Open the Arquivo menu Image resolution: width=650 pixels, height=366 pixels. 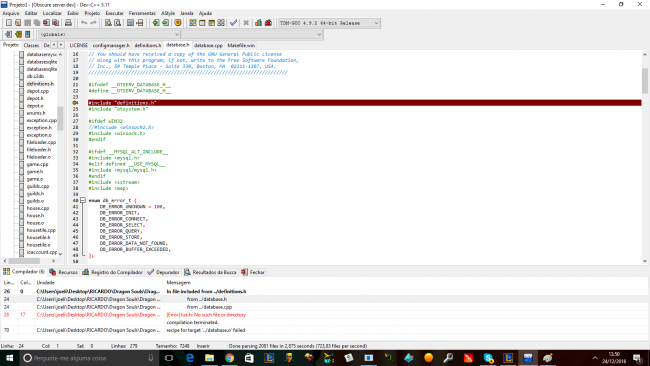click(11, 13)
